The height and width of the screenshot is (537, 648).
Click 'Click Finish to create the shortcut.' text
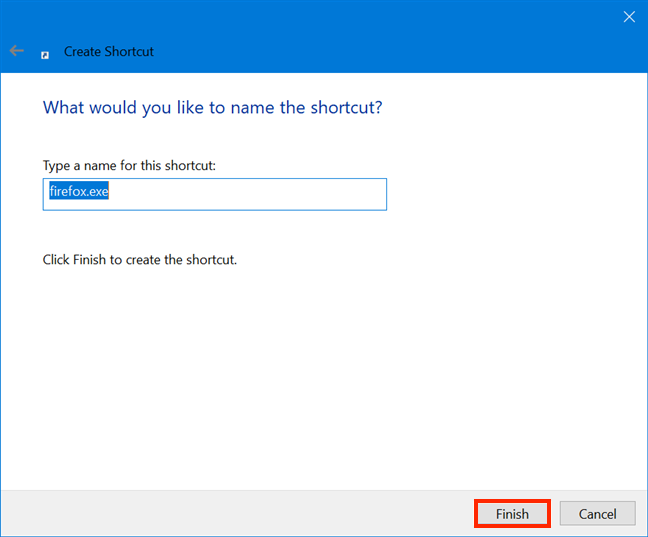click(x=140, y=260)
